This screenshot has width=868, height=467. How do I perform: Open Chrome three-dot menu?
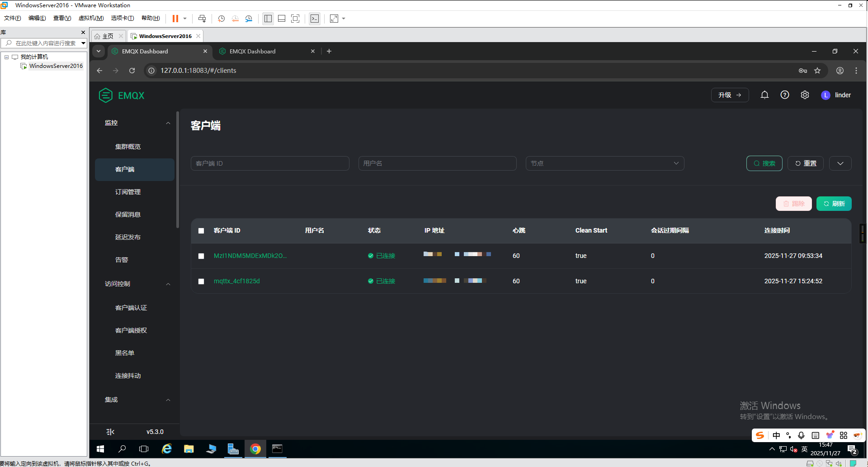tap(856, 71)
